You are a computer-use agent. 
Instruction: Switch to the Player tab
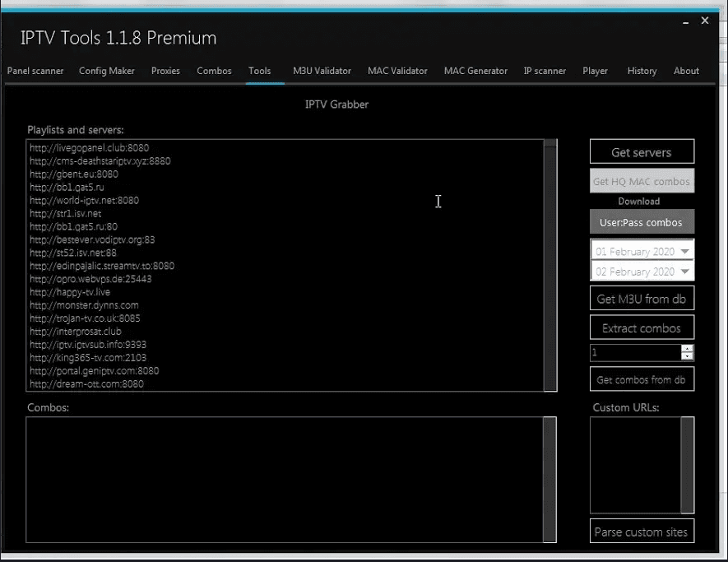pyautogui.click(x=595, y=71)
